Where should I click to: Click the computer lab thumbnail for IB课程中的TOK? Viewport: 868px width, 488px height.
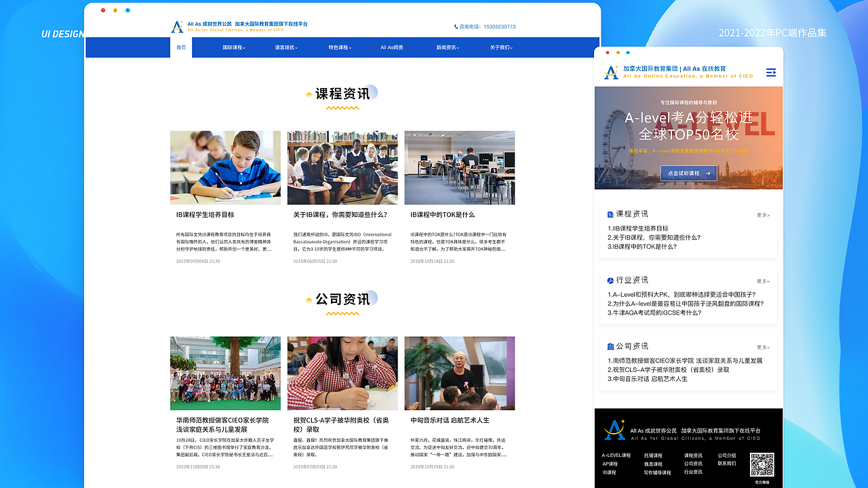pyautogui.click(x=460, y=167)
